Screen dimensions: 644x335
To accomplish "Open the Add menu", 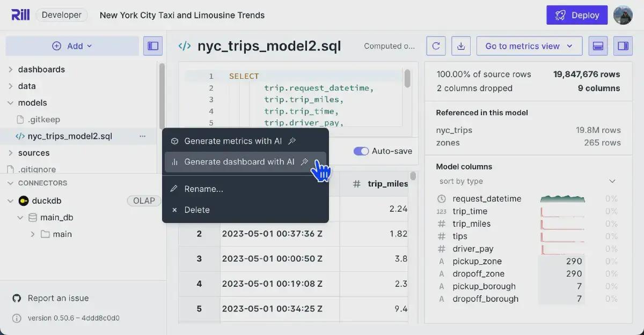I will (x=72, y=46).
